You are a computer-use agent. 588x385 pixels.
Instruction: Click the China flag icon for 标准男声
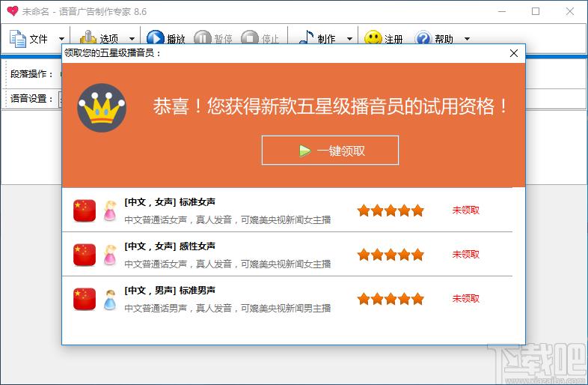(85, 299)
